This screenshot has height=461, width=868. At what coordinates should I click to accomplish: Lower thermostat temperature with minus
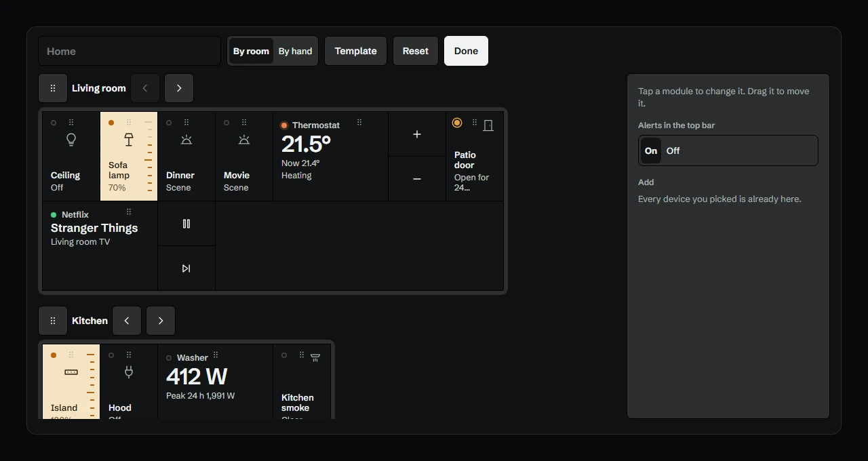click(417, 179)
